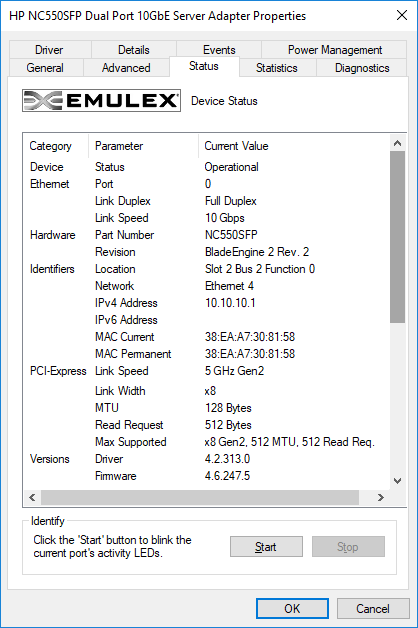Image resolution: width=418 pixels, height=628 pixels.
Task: View the Statistics tab
Action: pos(277,68)
